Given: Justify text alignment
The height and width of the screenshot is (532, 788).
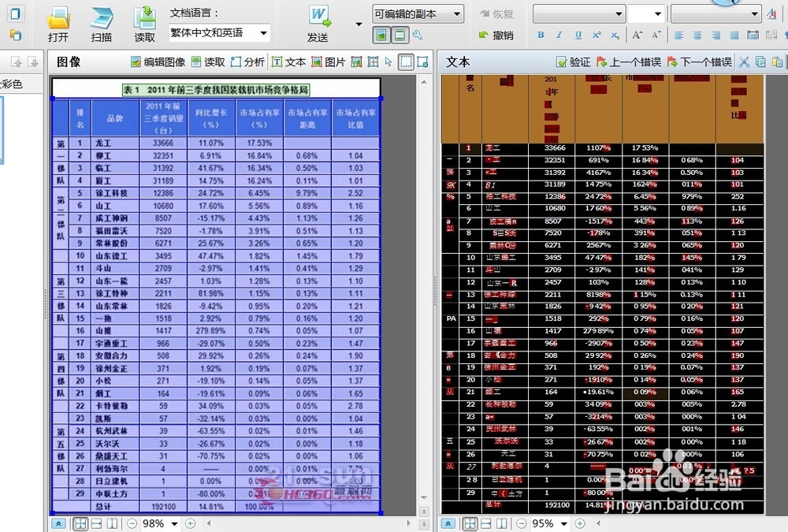Looking at the screenshot, I should click(734, 35).
